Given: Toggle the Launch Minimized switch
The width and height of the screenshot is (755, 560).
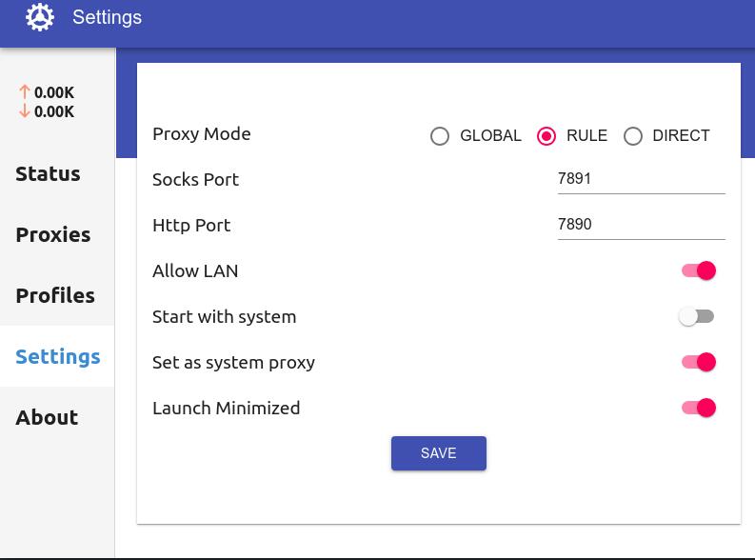Looking at the screenshot, I should point(698,409).
